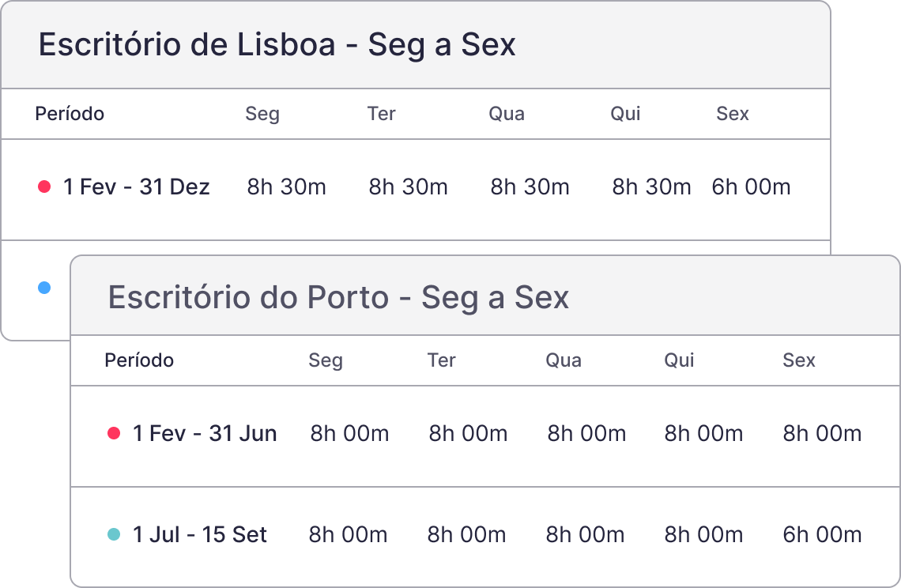Click the red dot beside 1 Fev - 31 Jun
Image resolution: width=901 pixels, height=588 pixels.
click(114, 433)
